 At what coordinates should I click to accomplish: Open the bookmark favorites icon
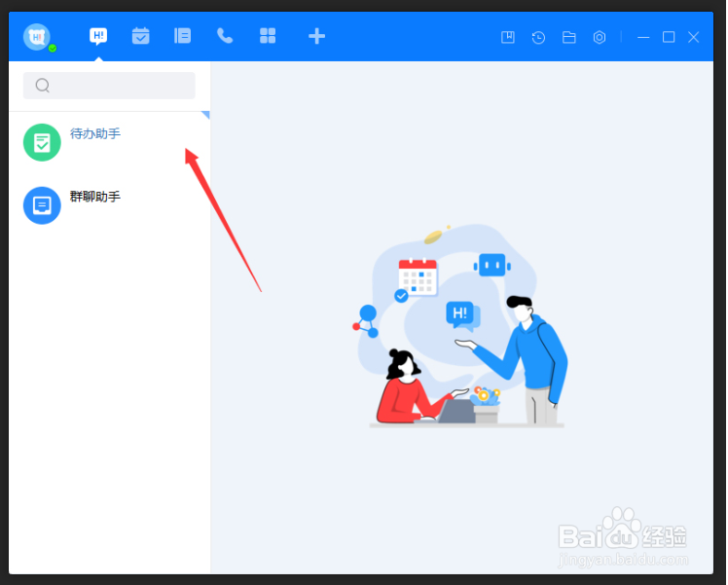coord(508,37)
